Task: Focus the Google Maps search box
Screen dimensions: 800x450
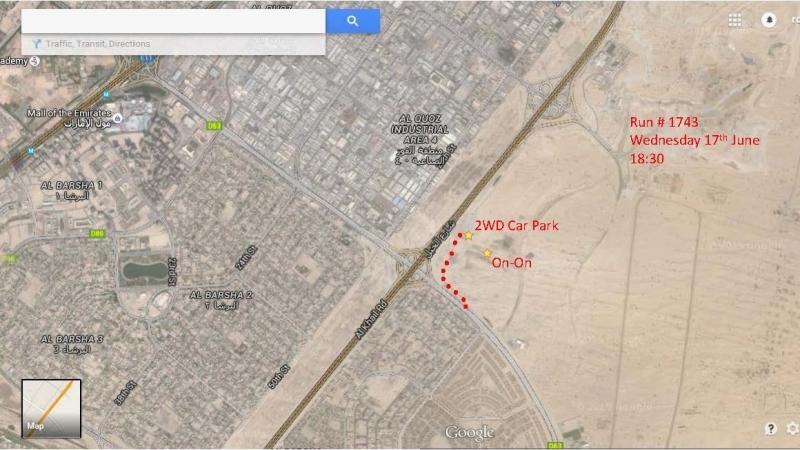Action: click(x=173, y=21)
